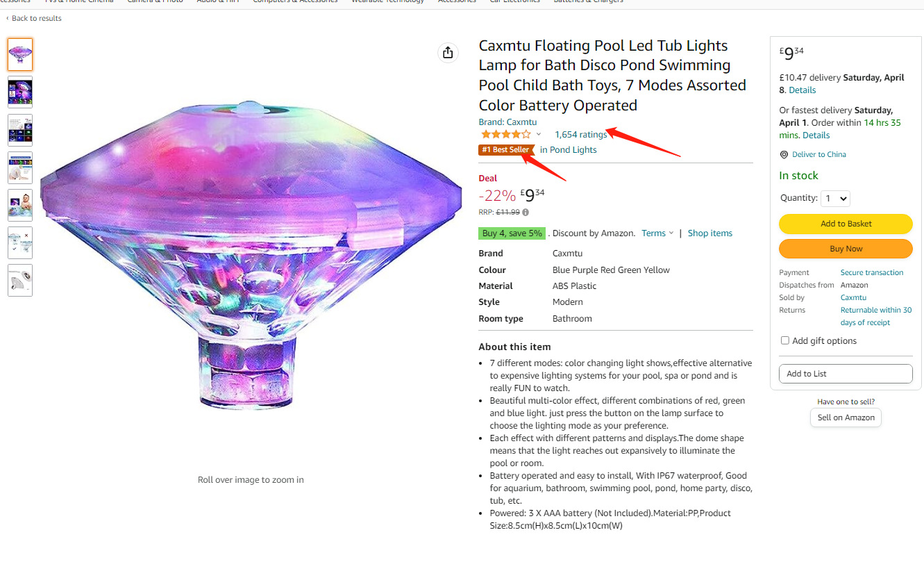Click the star rating icons
Image resolution: width=924 pixels, height=562 pixels.
[x=505, y=135]
